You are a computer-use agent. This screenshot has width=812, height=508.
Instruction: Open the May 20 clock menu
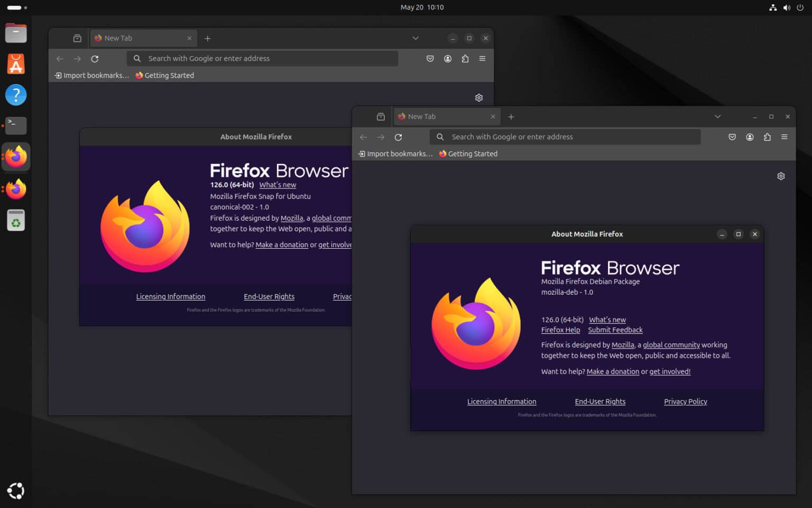pyautogui.click(x=422, y=7)
